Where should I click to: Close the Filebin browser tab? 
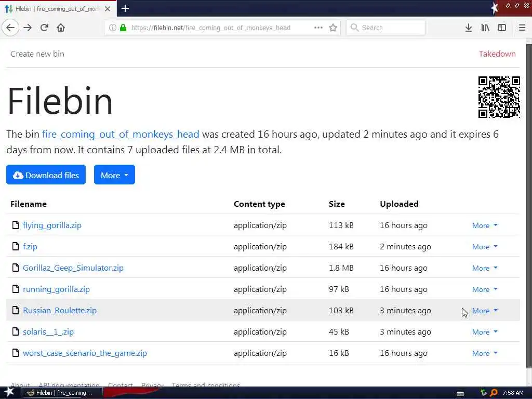[x=108, y=9]
